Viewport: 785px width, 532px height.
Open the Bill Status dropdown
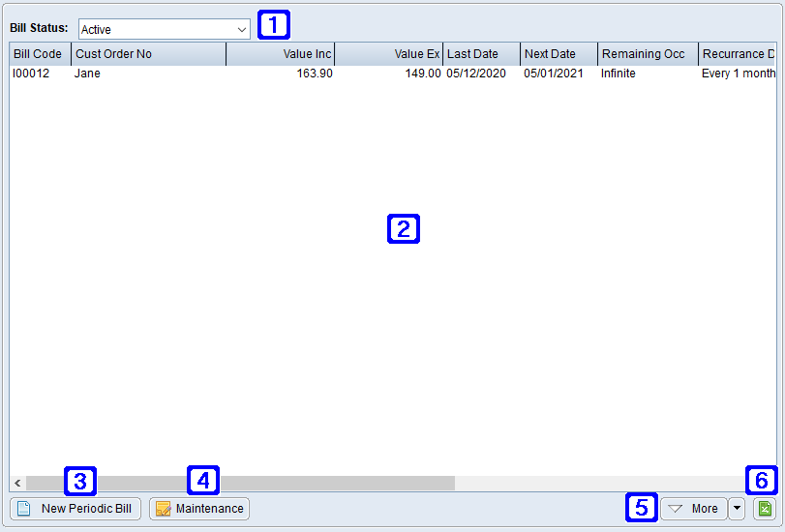(165, 30)
